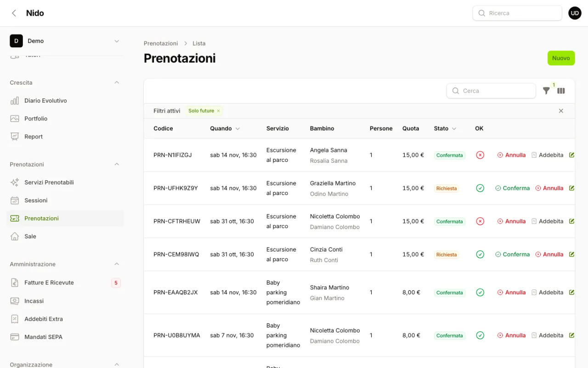Image resolution: width=588 pixels, height=368 pixels.
Task: Open the Sale sidebar item
Action: [x=65, y=236]
